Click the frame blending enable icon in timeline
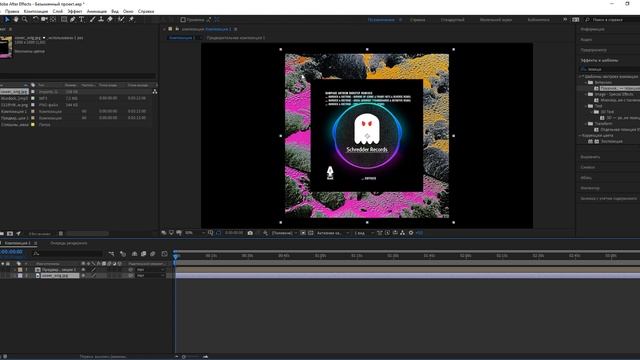640x360 pixels. pyautogui.click(x=143, y=254)
